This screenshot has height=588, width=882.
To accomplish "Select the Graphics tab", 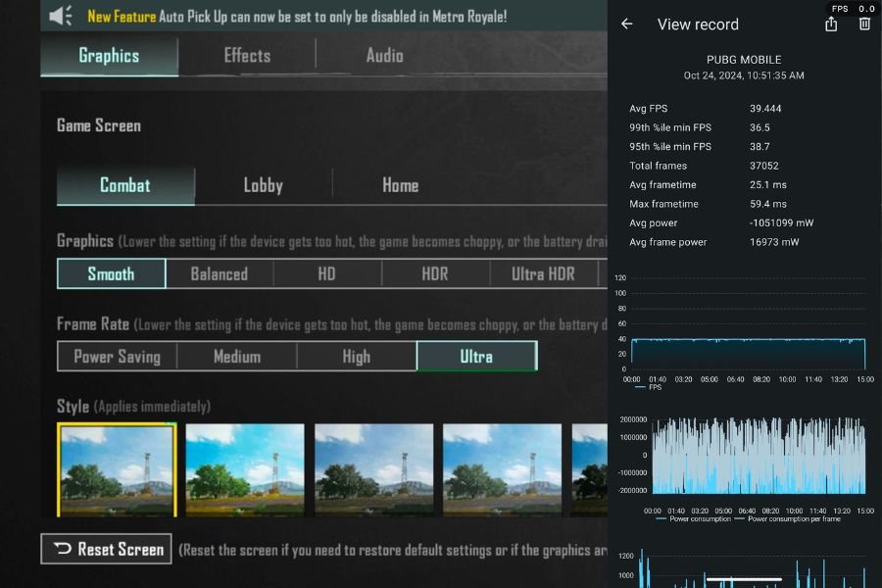I will (x=109, y=56).
